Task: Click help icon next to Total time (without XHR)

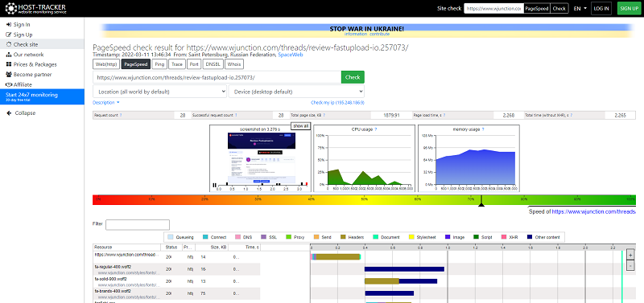Action: click(572, 116)
